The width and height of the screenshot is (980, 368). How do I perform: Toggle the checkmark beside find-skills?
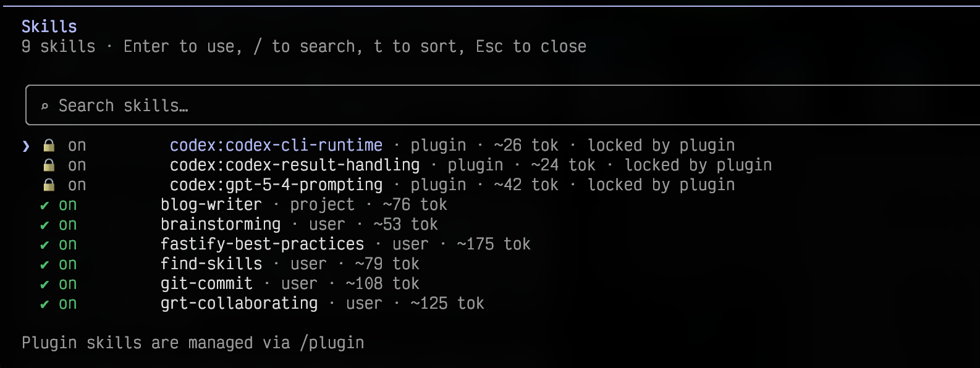[x=44, y=265]
